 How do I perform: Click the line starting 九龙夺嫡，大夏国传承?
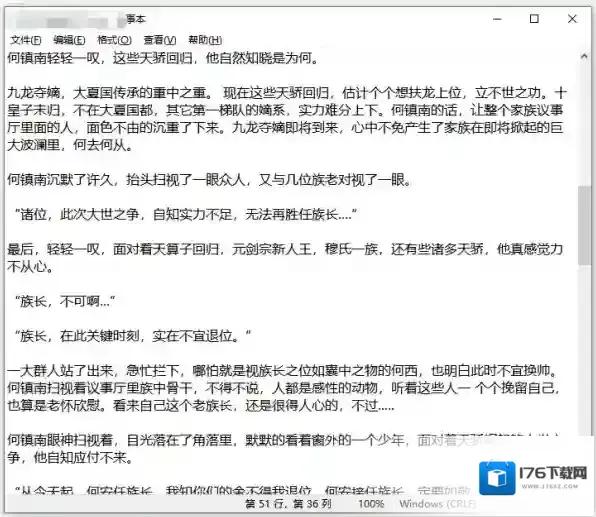(287, 93)
